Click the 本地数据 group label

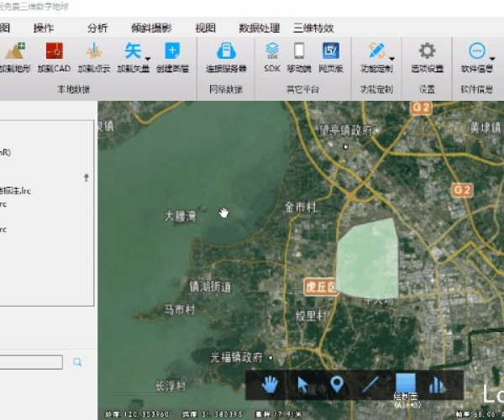point(74,89)
